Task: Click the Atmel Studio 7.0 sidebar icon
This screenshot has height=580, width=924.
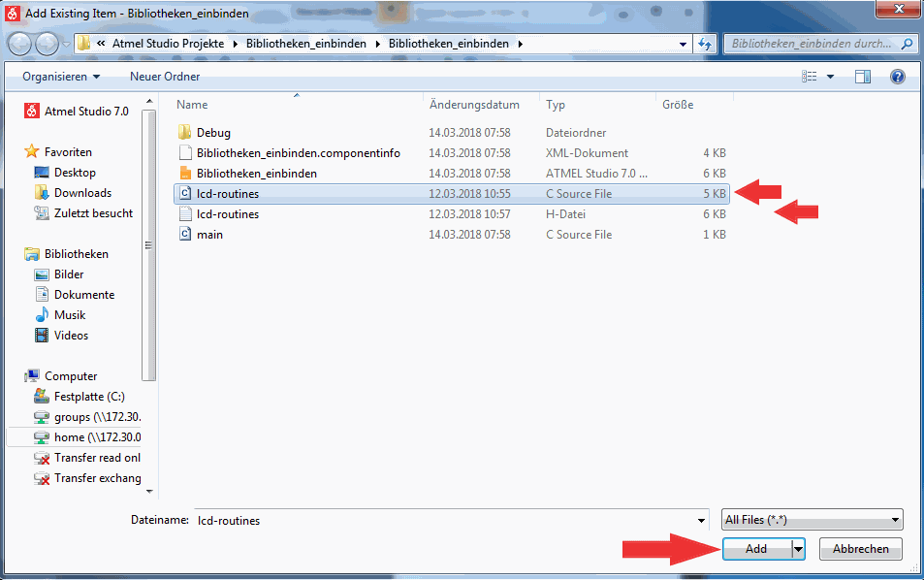Action: pos(31,112)
